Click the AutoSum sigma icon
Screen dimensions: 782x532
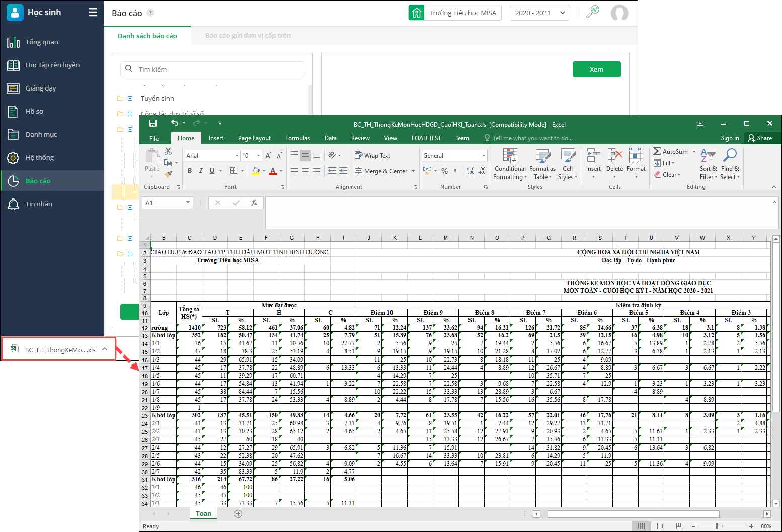point(657,151)
